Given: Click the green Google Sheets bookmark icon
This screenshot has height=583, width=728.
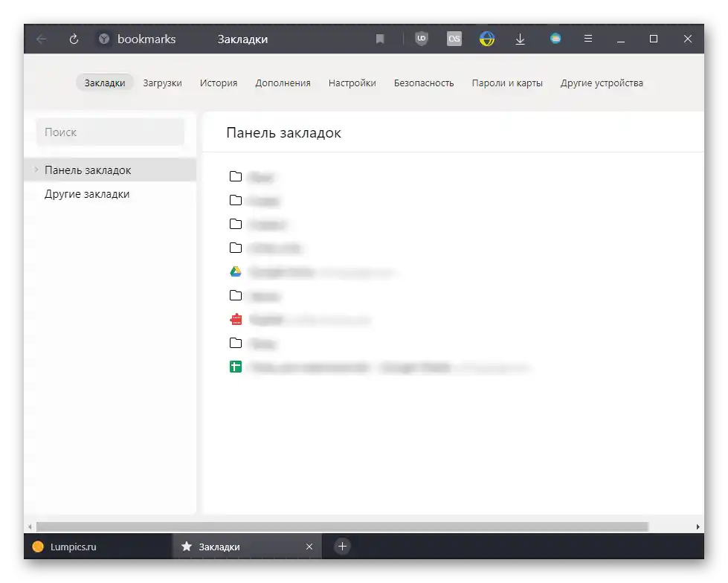Looking at the screenshot, I should [236, 367].
